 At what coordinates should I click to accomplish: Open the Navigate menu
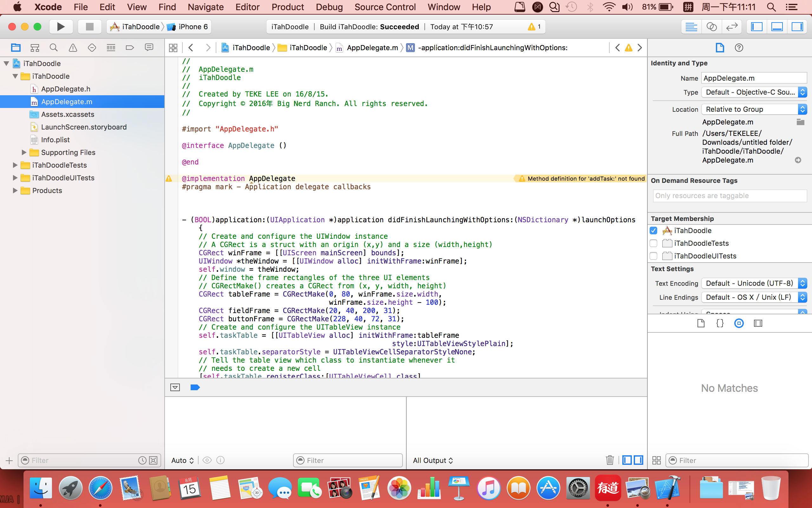coord(205,7)
